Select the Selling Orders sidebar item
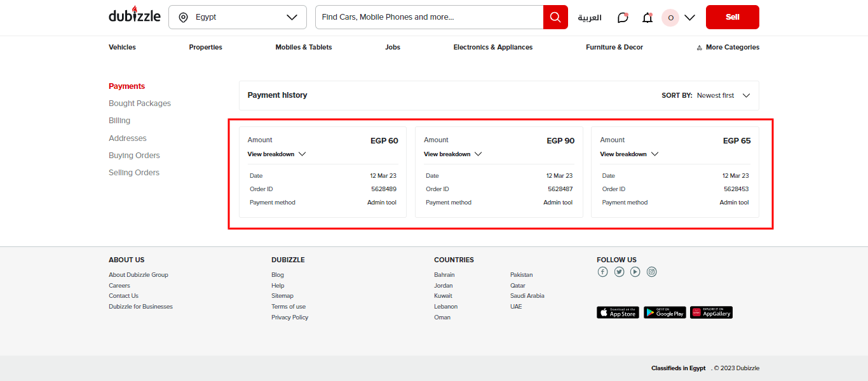 [133, 172]
